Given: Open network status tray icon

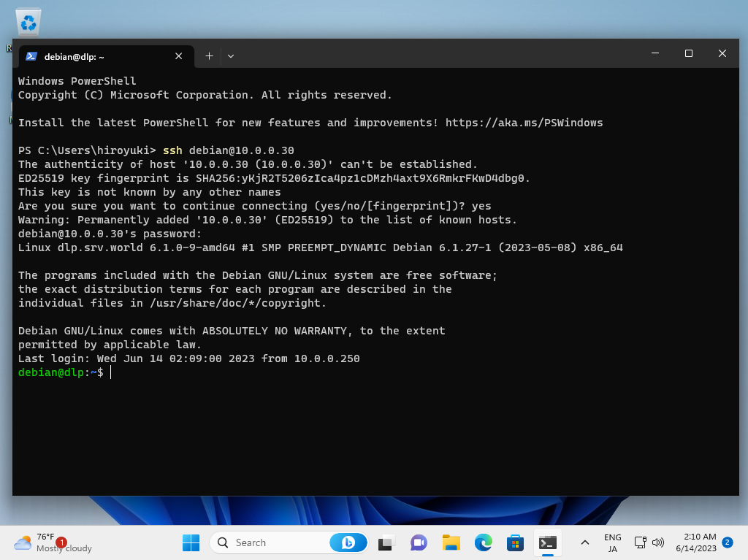Looking at the screenshot, I should point(640,542).
